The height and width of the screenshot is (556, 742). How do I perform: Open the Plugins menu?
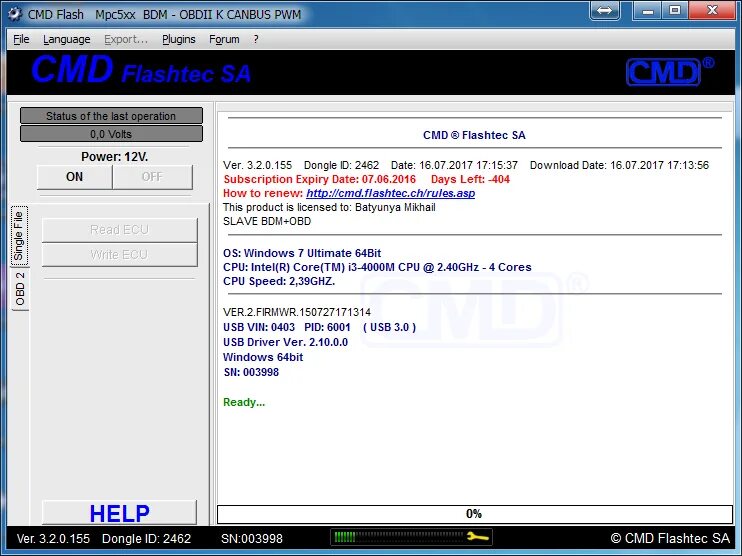pyautogui.click(x=178, y=39)
